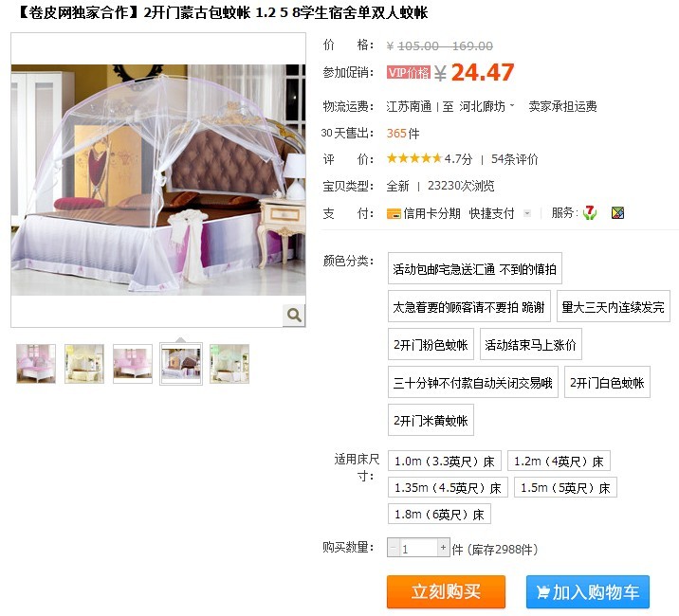
Task: Click the quantity input field
Action: pyautogui.click(x=418, y=548)
